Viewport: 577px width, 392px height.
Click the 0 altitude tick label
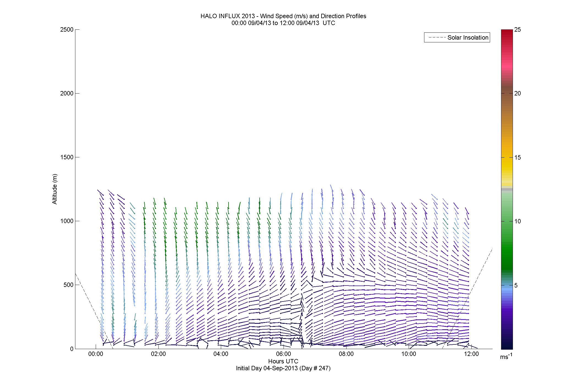tap(72, 349)
